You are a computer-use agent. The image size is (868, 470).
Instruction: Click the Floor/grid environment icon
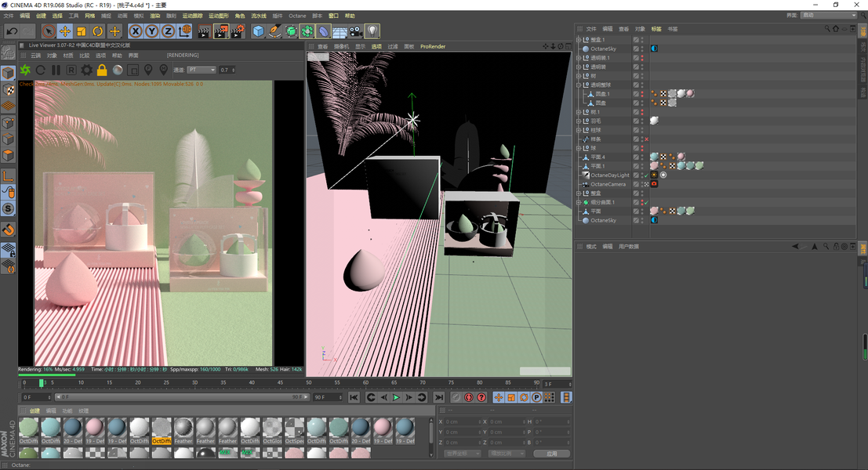click(x=340, y=31)
